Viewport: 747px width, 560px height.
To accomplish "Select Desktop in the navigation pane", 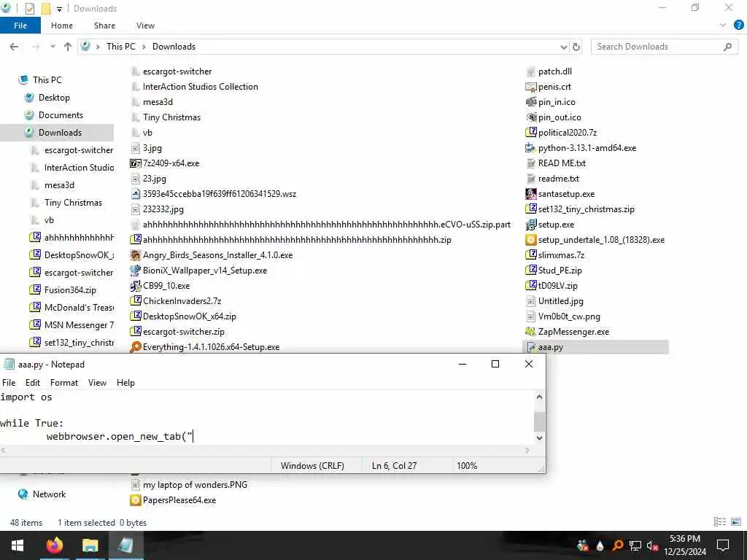I will click(x=54, y=98).
